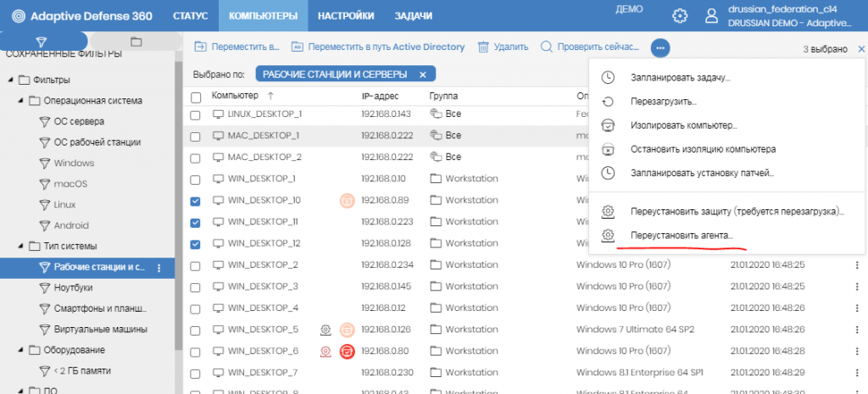The image size is (868, 394).
Task: Open the НАСТРОЙКИ tab
Action: (x=346, y=16)
